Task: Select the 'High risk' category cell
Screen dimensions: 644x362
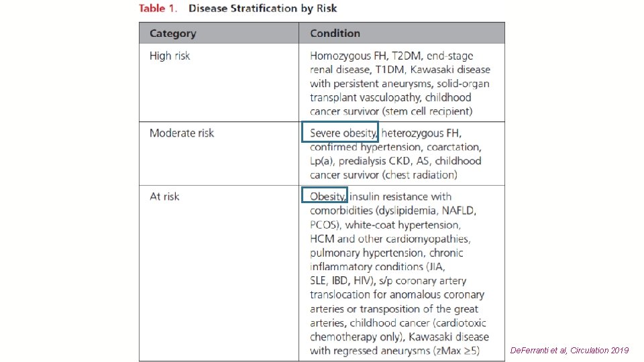Action: click(219, 82)
